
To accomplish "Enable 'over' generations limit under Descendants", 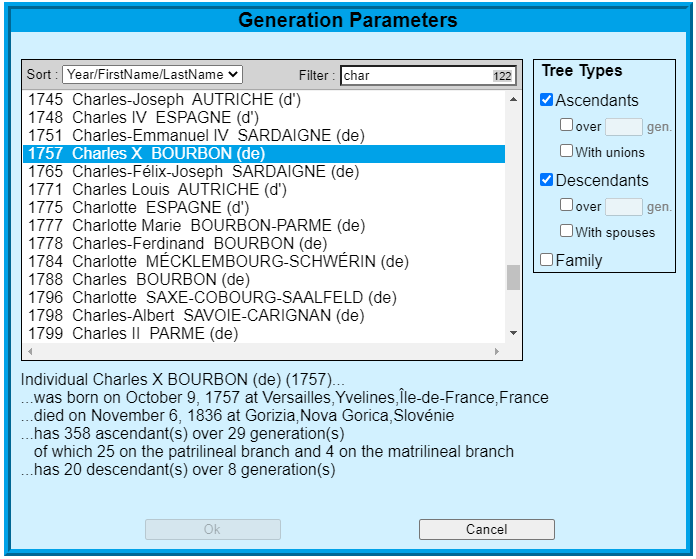I will click(566, 205).
